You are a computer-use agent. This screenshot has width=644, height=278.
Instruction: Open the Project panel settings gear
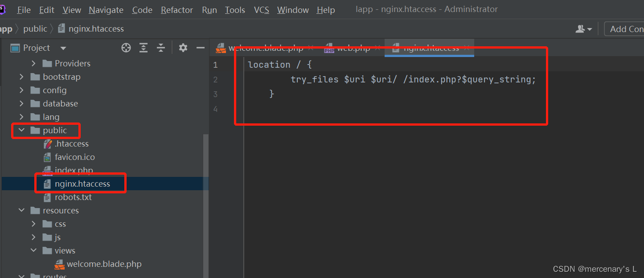tap(183, 48)
